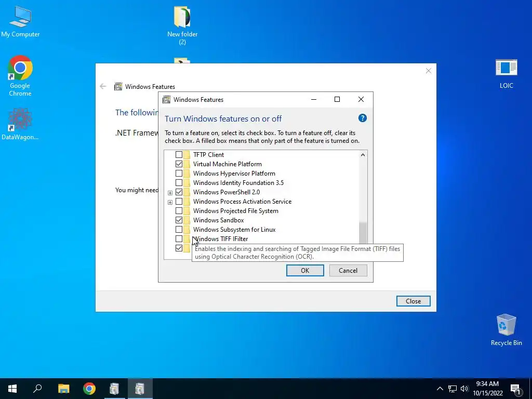Click the back arrow in rear Windows Features window

pyautogui.click(x=103, y=87)
